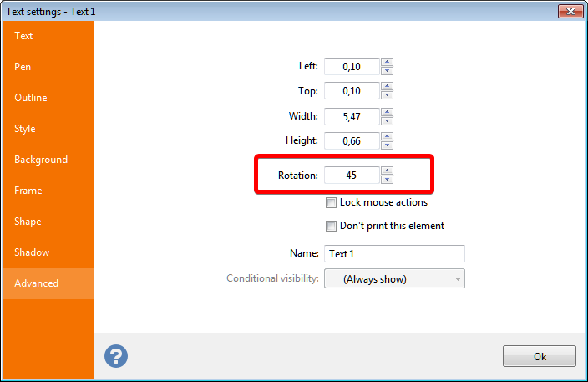Open the Background tab

point(41,160)
